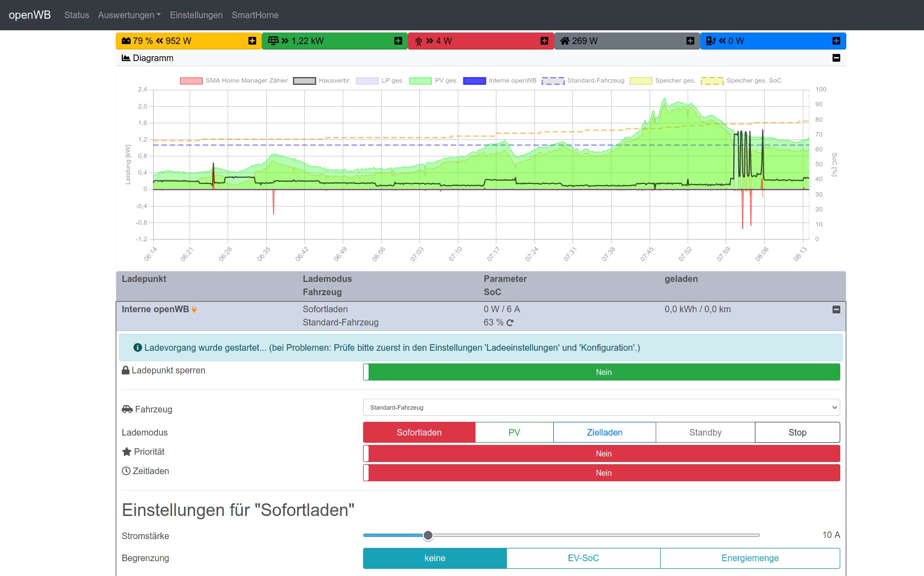
Task: Set Begrenzung to keine
Action: 435,558
